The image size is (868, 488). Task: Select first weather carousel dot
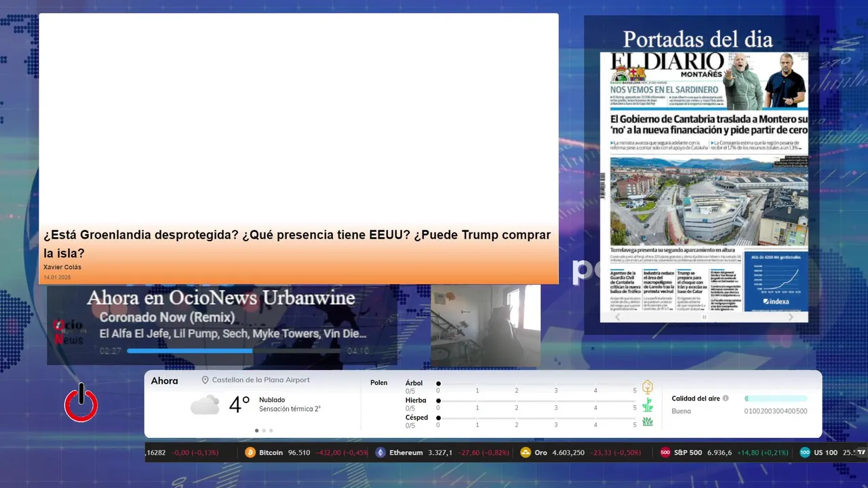click(x=256, y=430)
